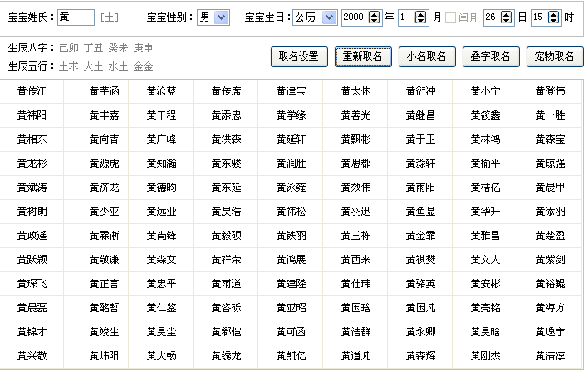This screenshot has width=588, height=371.
Task: Select the name 黄安彬
Action: tap(485, 284)
